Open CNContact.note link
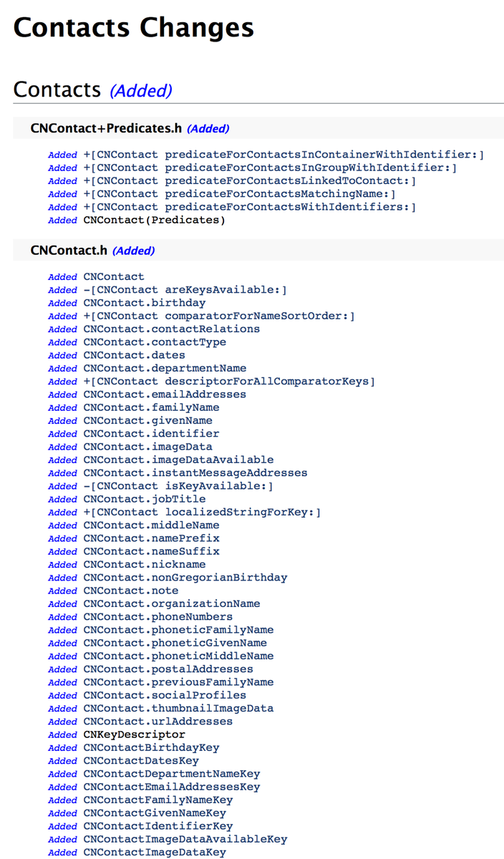This screenshot has height=859, width=504. pos(130,590)
